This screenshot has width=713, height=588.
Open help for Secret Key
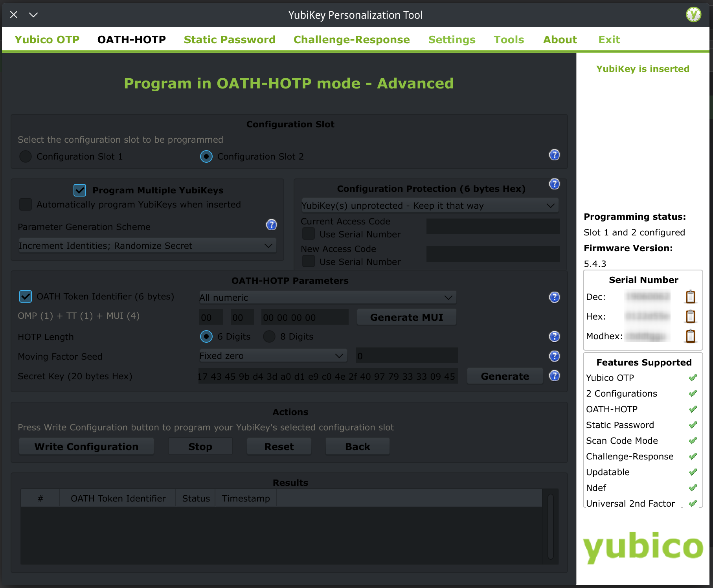554,376
